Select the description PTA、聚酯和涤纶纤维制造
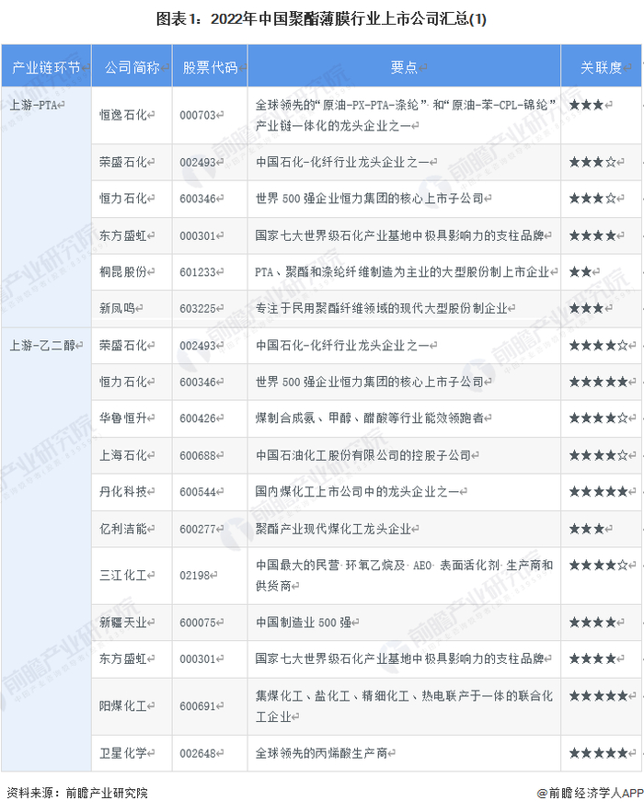 tap(403, 272)
